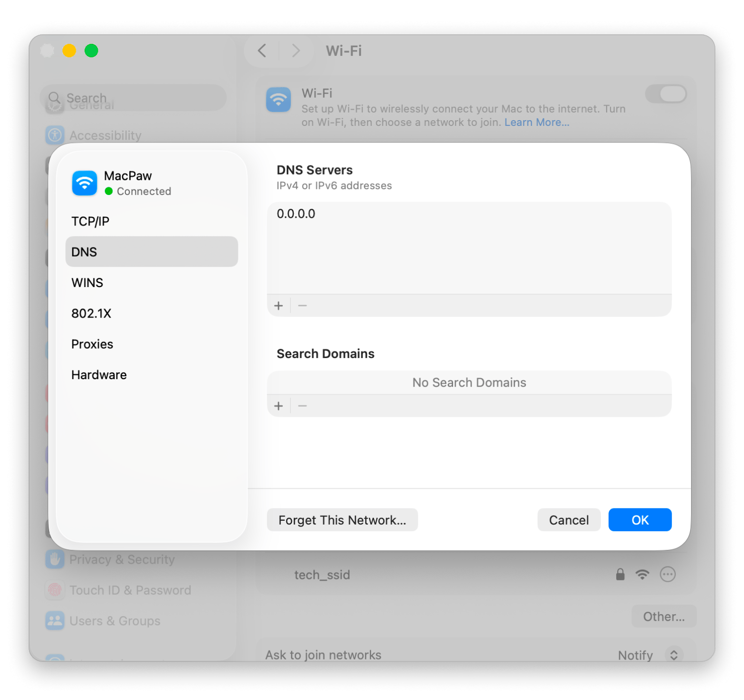Screen dimensions: 744x700
Task: Open the Hardware tab
Action: tap(99, 375)
